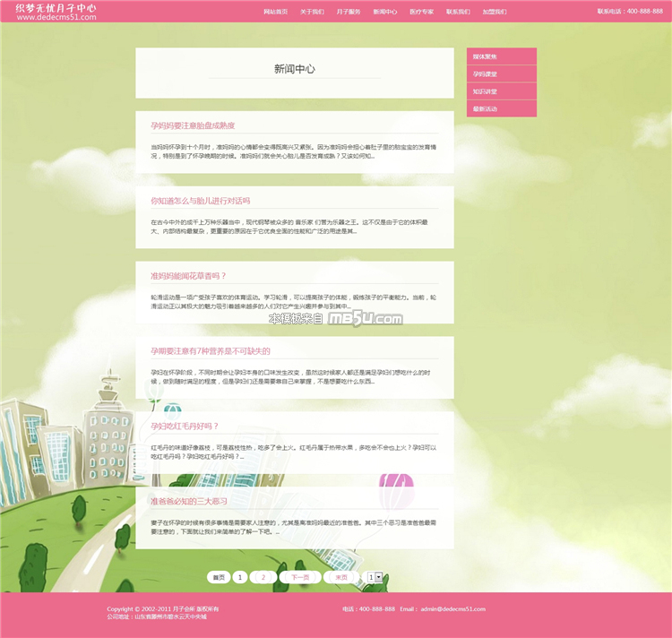The width and height of the screenshot is (672, 638).
Task: Click the 下一页 next page button
Action: click(300, 578)
